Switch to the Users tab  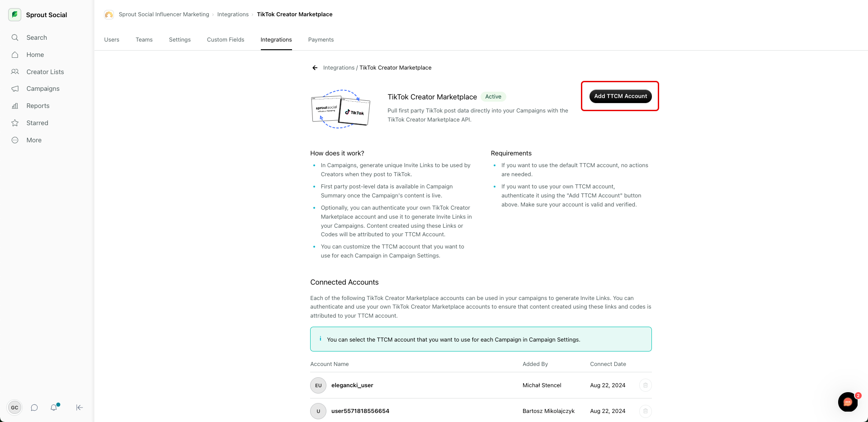coord(112,40)
